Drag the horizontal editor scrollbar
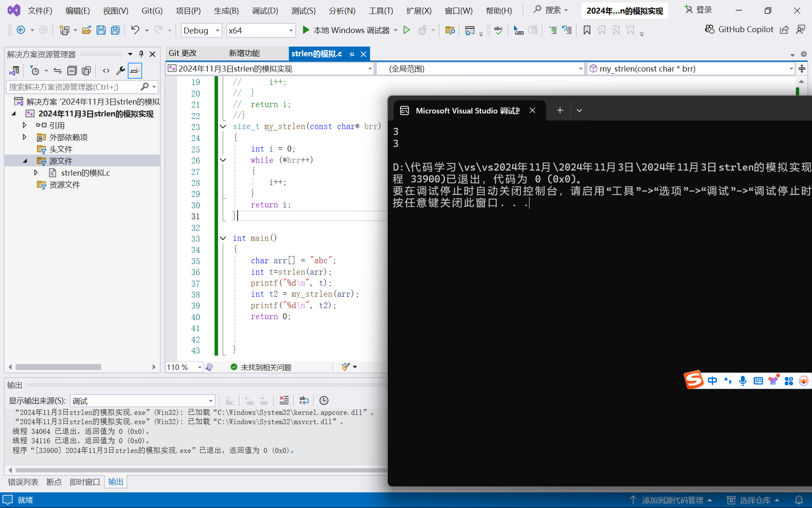 (58, 366)
